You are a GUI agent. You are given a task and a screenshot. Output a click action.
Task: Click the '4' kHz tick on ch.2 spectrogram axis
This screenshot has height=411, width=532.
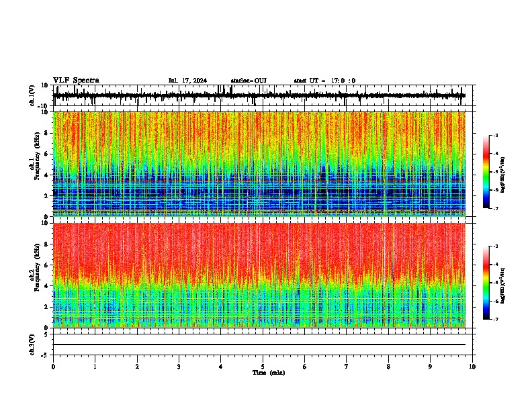46,286
